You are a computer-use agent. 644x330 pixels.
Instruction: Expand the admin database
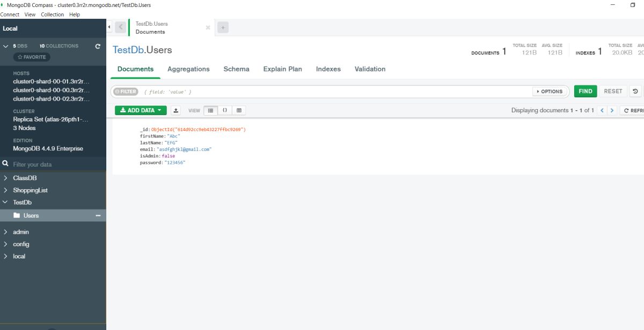(x=5, y=232)
